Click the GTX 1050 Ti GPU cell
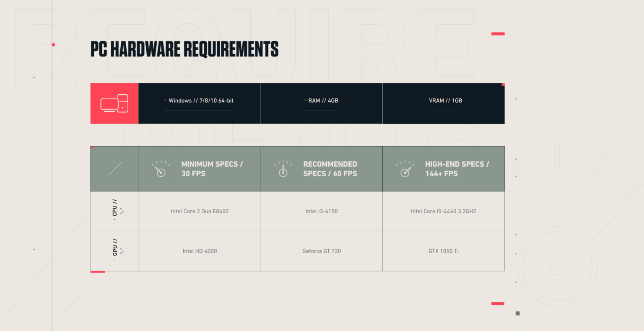This screenshot has width=644, height=331. click(x=443, y=251)
